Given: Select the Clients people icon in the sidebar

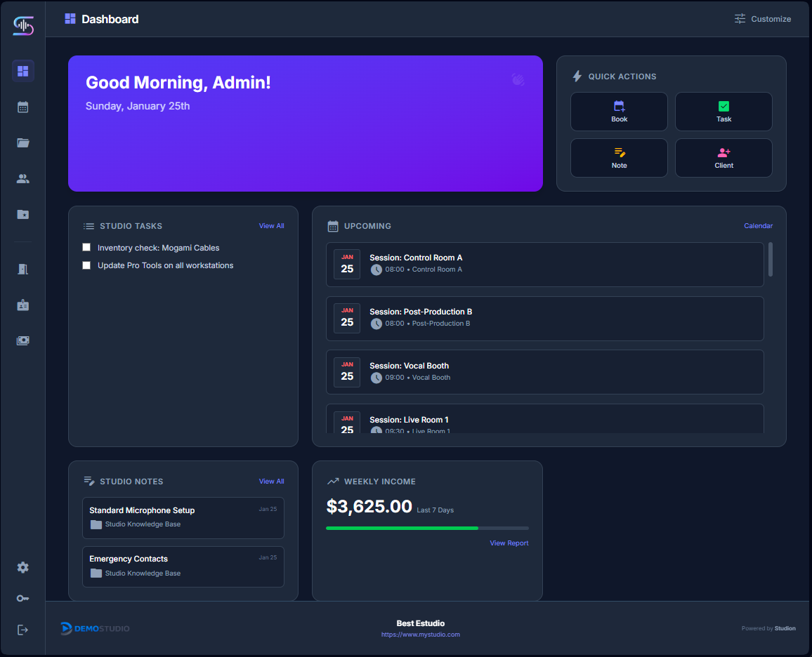Looking at the screenshot, I should [22, 178].
